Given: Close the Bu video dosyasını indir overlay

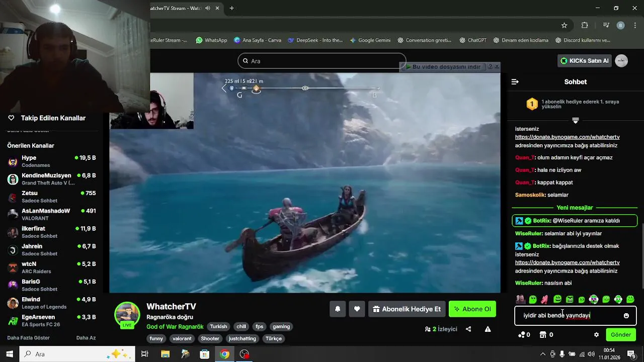Looking at the screenshot, I should [x=497, y=66].
